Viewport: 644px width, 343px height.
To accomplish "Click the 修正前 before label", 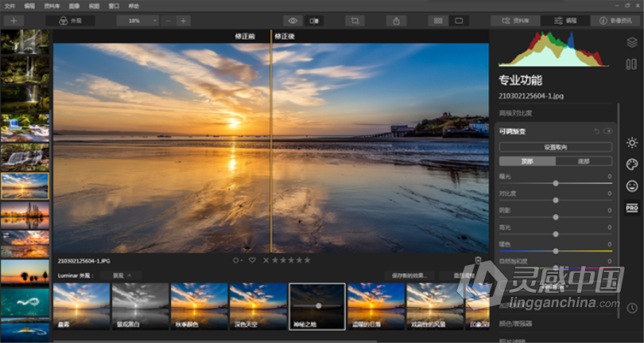I will (245, 36).
